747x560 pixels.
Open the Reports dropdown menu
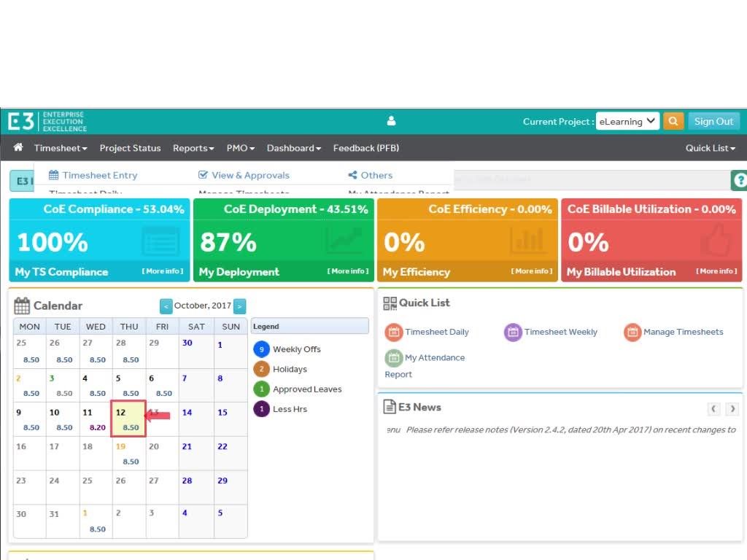pos(193,148)
